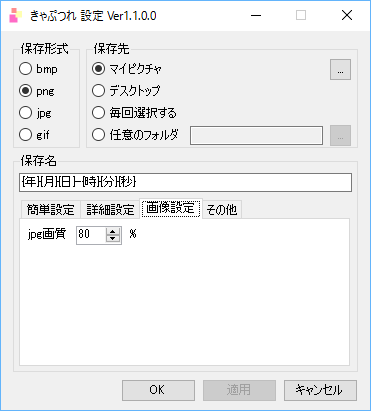
Task: Open browse button next to マイピクチャ
Action: coord(340,70)
